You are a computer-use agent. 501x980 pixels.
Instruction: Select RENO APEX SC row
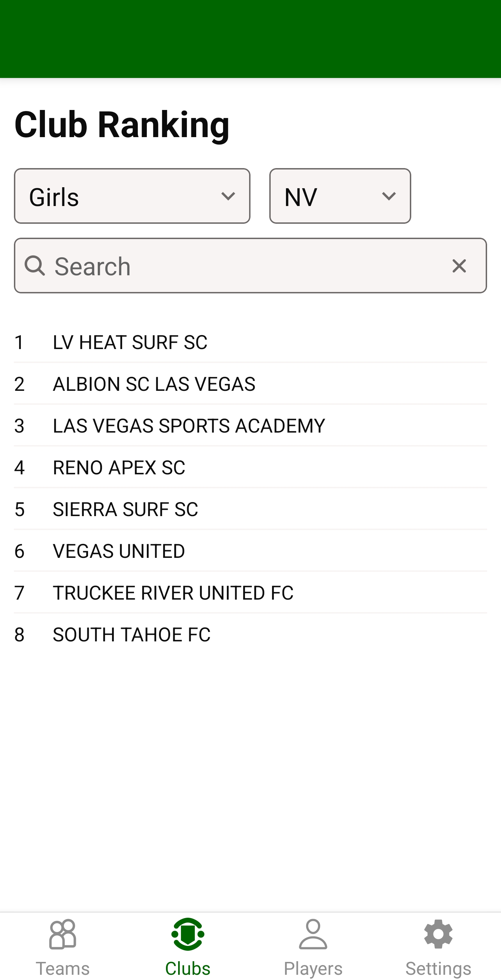[119, 468]
